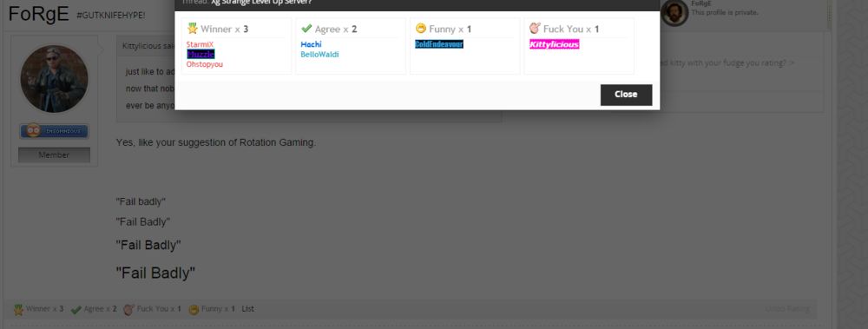Click the green Agree checkmark icon in dialog
The image size is (868, 329).
point(306,29)
